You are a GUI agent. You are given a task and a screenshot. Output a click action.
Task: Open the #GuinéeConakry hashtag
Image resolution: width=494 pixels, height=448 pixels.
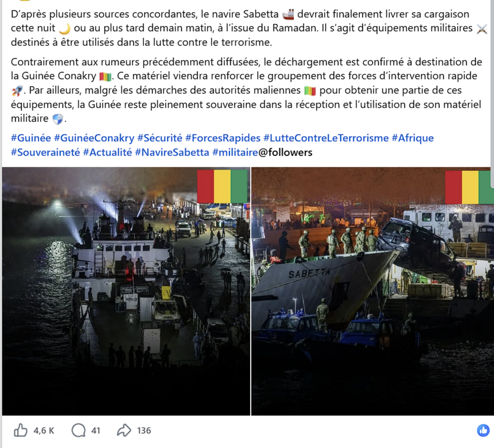click(94, 138)
